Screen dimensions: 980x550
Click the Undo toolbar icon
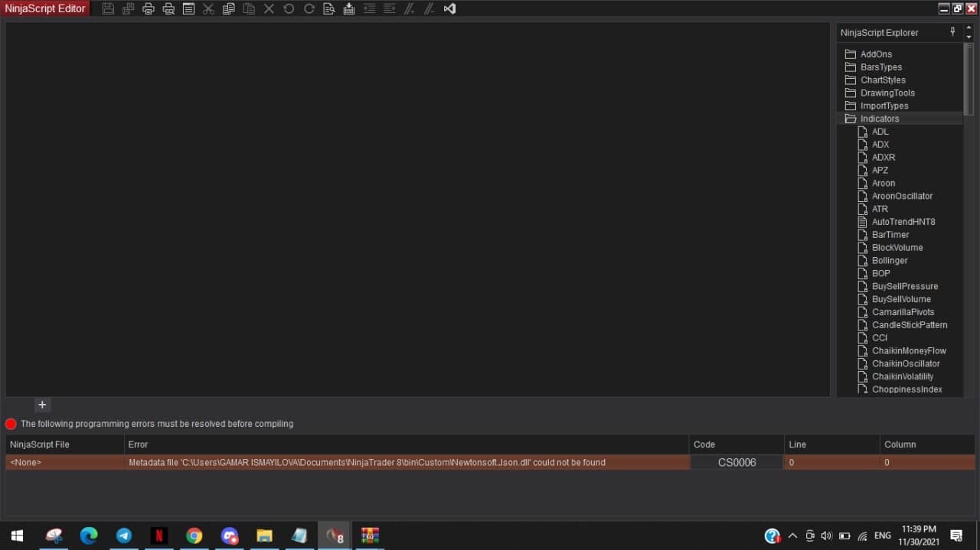(x=289, y=8)
